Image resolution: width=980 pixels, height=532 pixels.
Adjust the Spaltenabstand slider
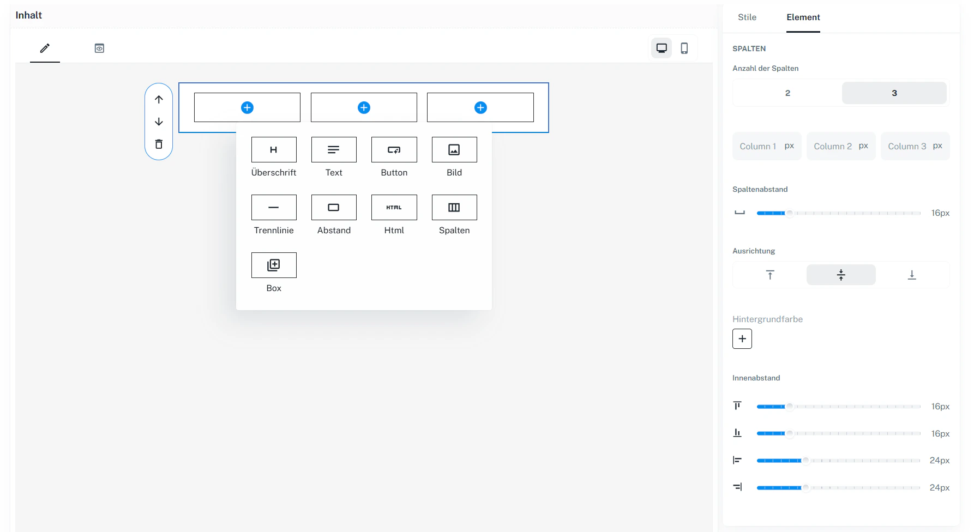839,213
